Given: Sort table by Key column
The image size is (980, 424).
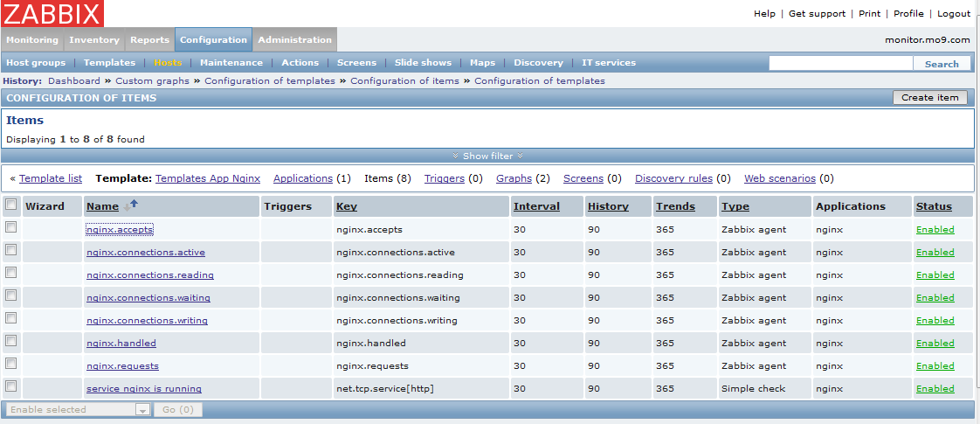Looking at the screenshot, I should [347, 206].
